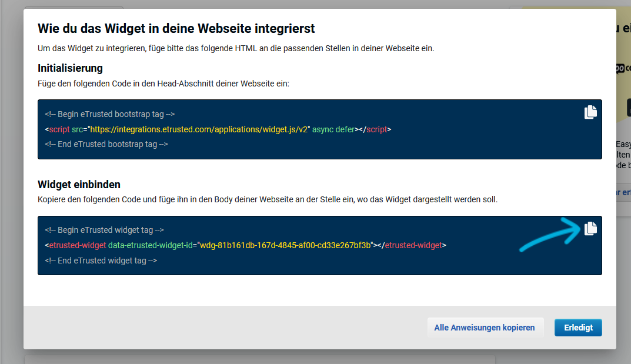Click the "async defer" attribute in script
Viewport: 631px width, 364px height.
333,129
